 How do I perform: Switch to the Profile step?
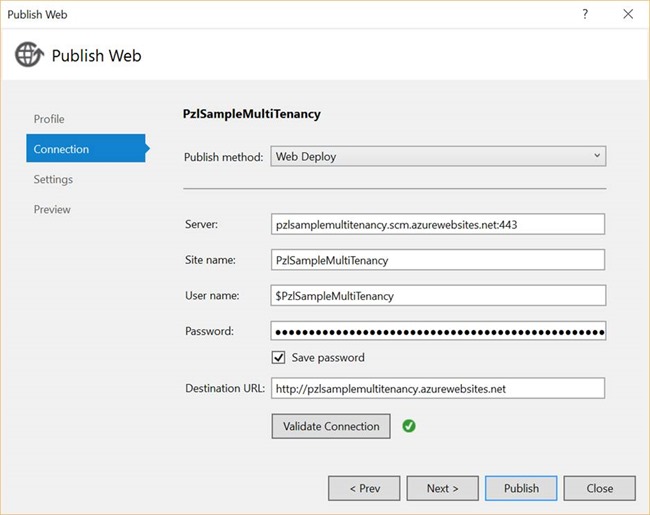49,119
